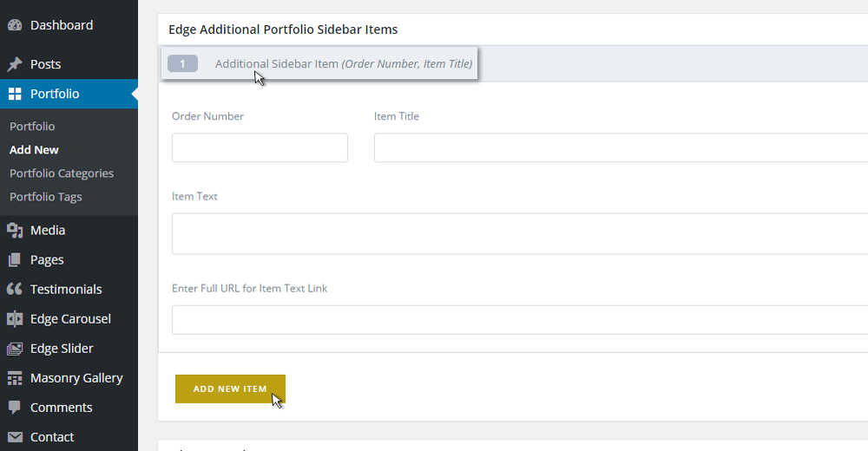Screen dimensions: 868x451
Task: Click the Dashboard gauge icon
Action: point(15,25)
